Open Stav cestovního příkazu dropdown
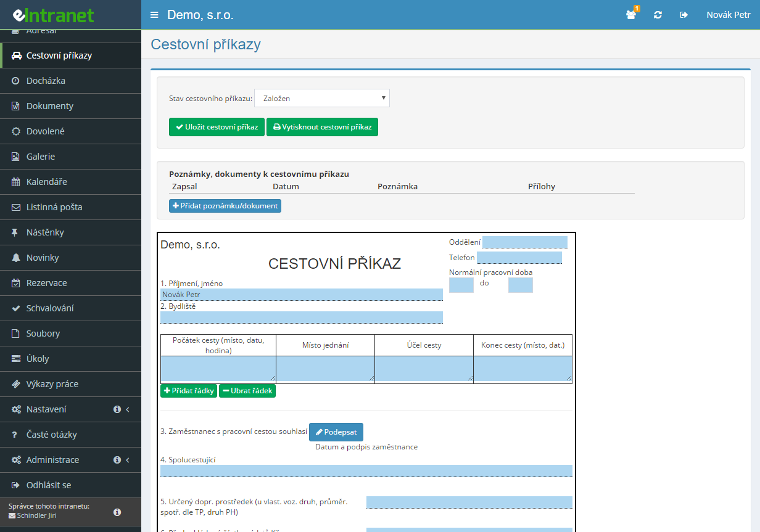760x532 pixels. coord(321,98)
